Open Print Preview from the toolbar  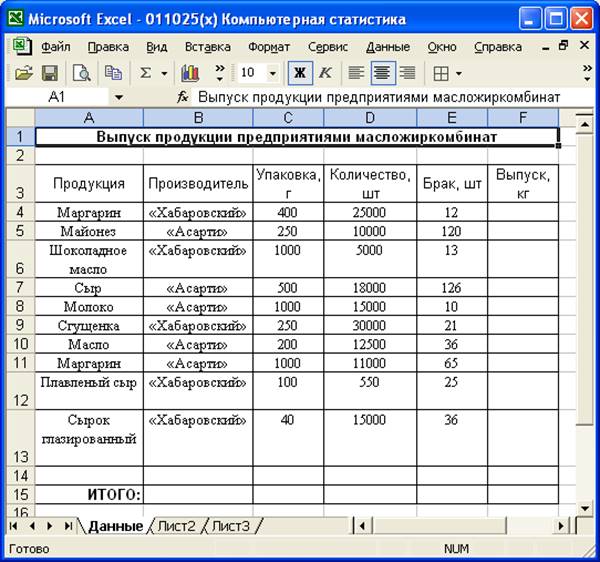tap(81, 73)
